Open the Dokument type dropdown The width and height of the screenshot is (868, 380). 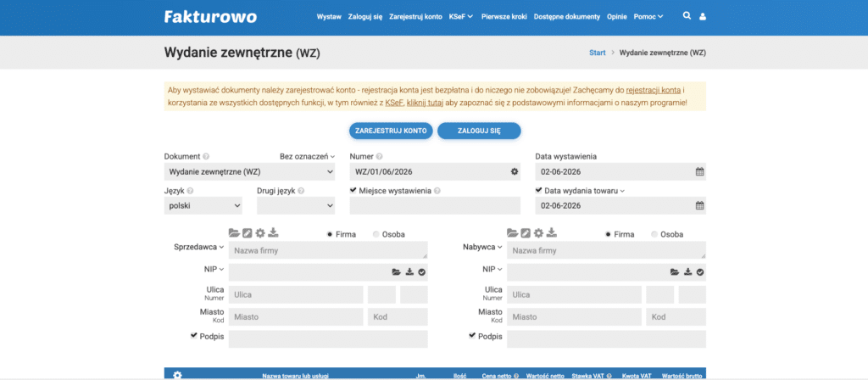point(250,171)
